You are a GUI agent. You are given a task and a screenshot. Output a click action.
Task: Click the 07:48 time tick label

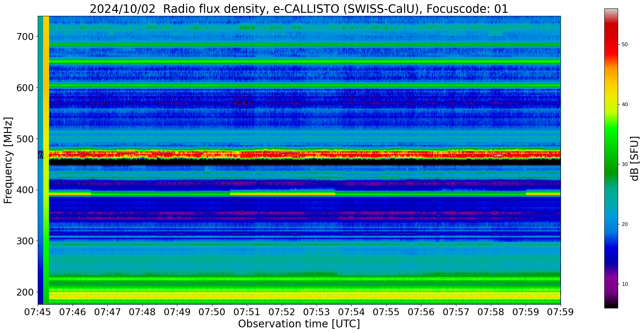pos(143,312)
